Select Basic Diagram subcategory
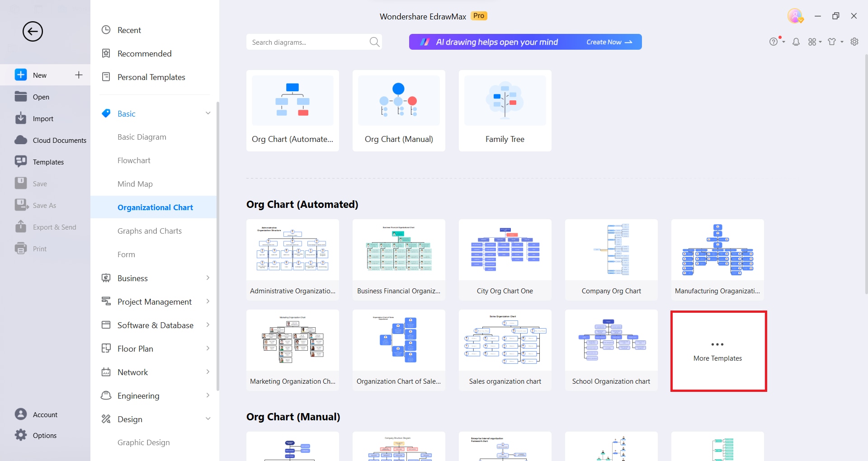 [142, 137]
